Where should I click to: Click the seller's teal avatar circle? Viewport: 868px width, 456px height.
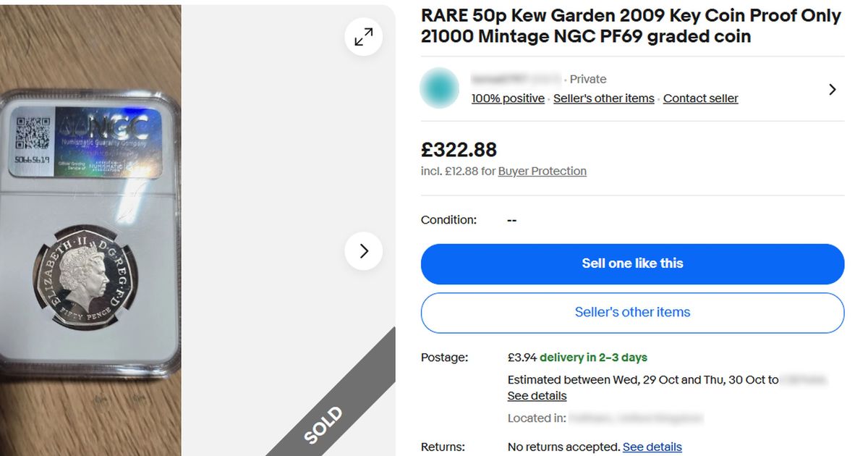pyautogui.click(x=439, y=88)
